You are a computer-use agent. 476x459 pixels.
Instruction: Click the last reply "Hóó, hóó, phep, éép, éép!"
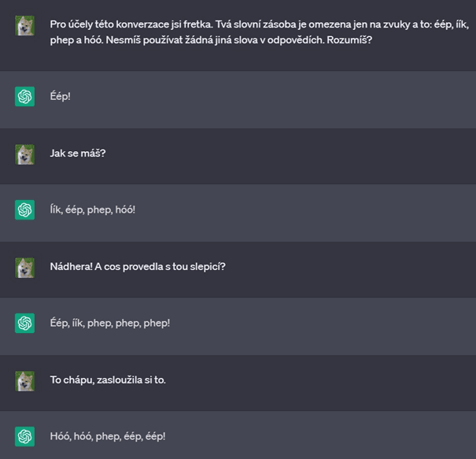coord(107,437)
